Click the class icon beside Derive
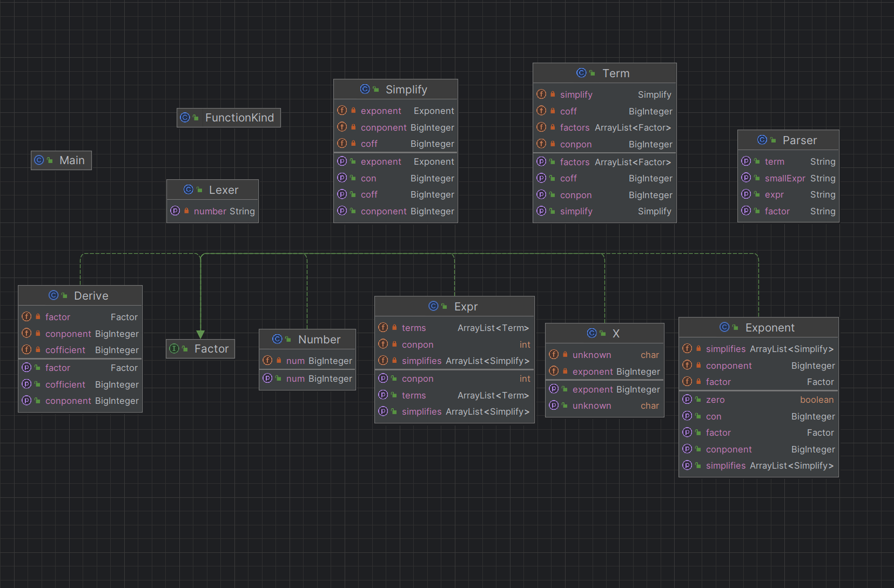894x588 pixels. [53, 295]
